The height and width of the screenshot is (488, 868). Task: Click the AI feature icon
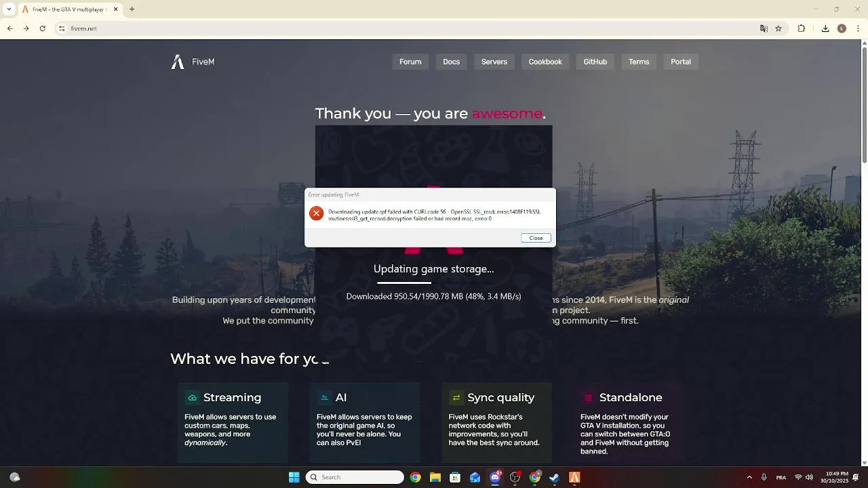click(324, 398)
